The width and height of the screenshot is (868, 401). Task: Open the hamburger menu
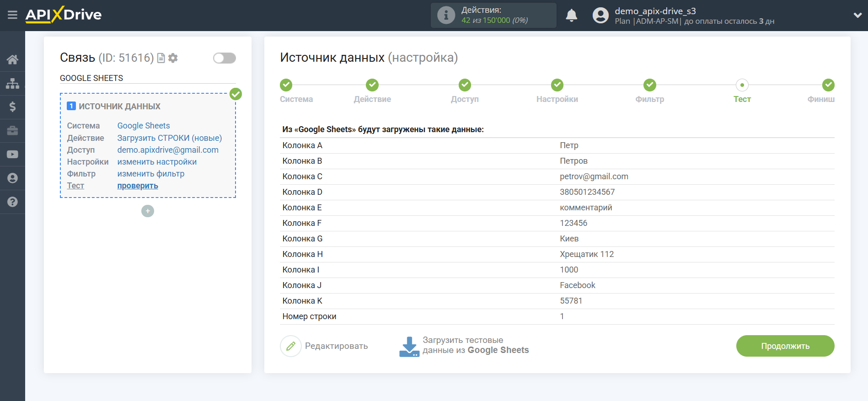click(x=12, y=15)
